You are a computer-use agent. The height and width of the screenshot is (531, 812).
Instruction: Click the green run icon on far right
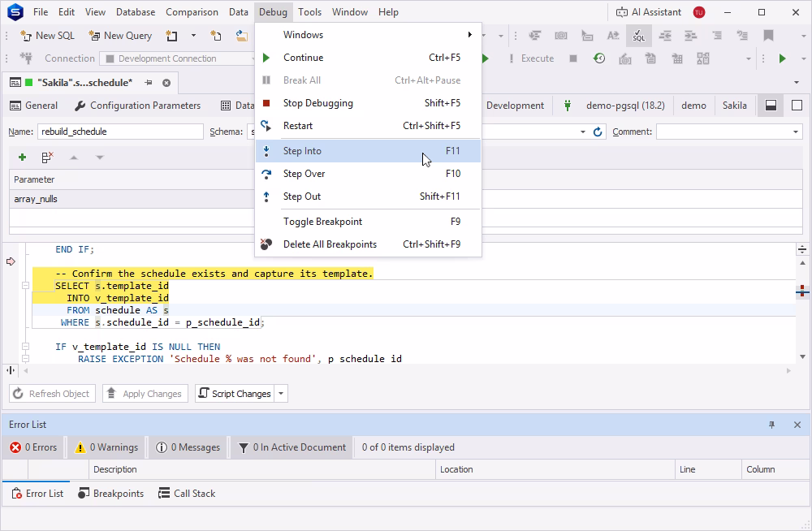click(783, 58)
